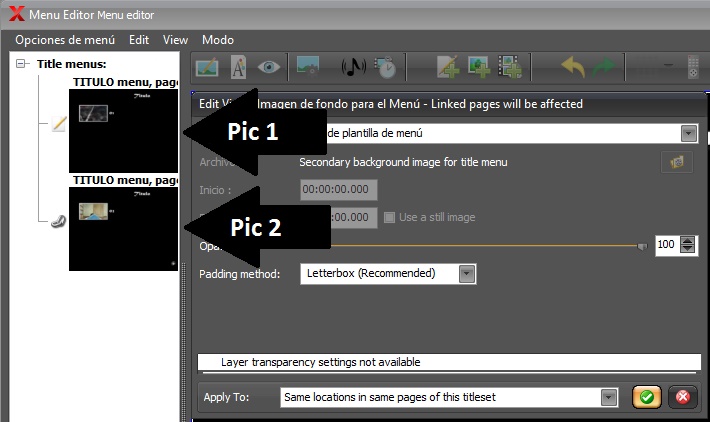710x422 pixels.
Task: Toggle the Use a still image checkbox
Action: 389,217
